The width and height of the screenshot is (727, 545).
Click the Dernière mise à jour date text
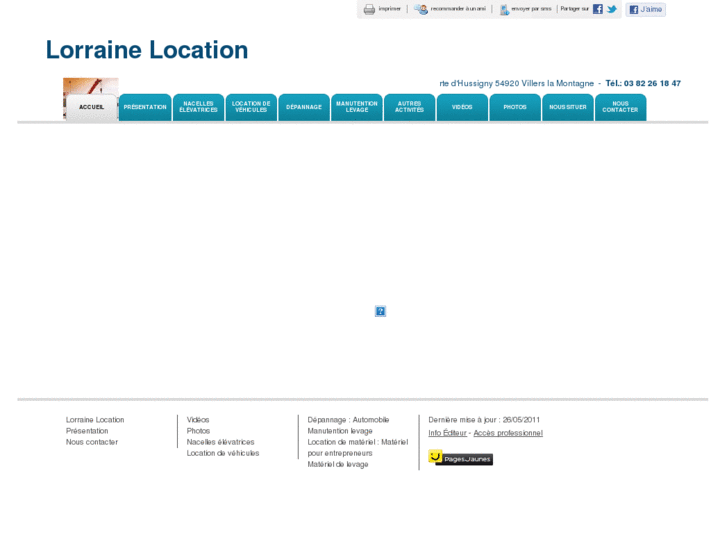(484, 420)
